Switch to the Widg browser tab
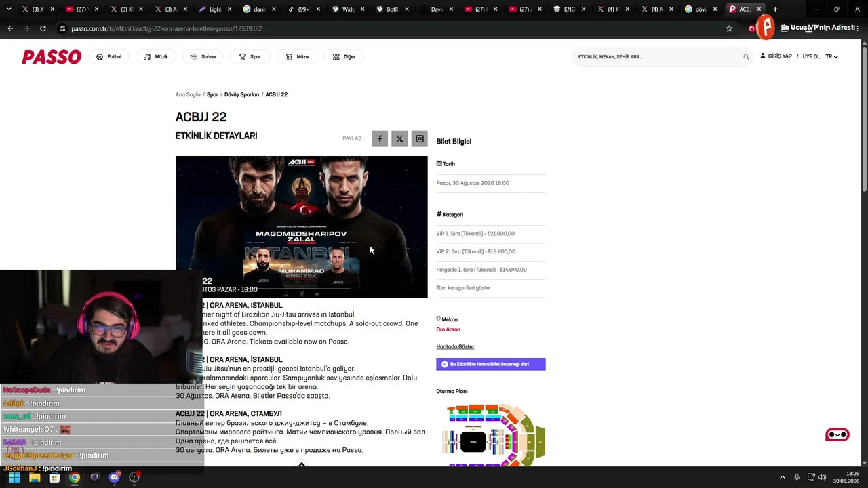The width and height of the screenshot is (868, 488). [348, 9]
